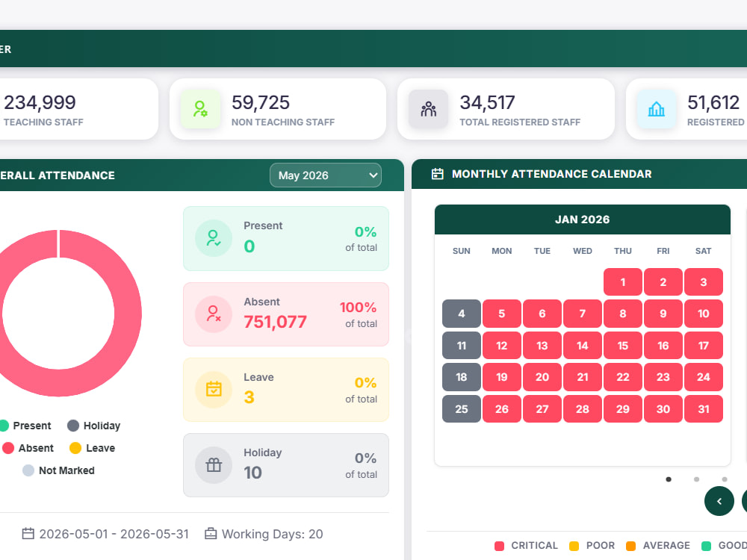
Task: Click the calendar icon beside Monthly Attendance Calendar
Action: coord(437,174)
